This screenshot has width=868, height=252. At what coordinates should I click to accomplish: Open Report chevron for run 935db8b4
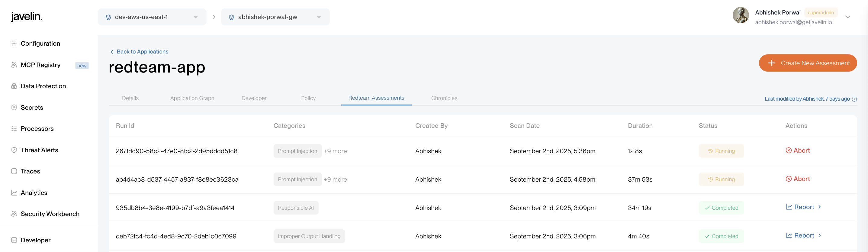pos(819,207)
